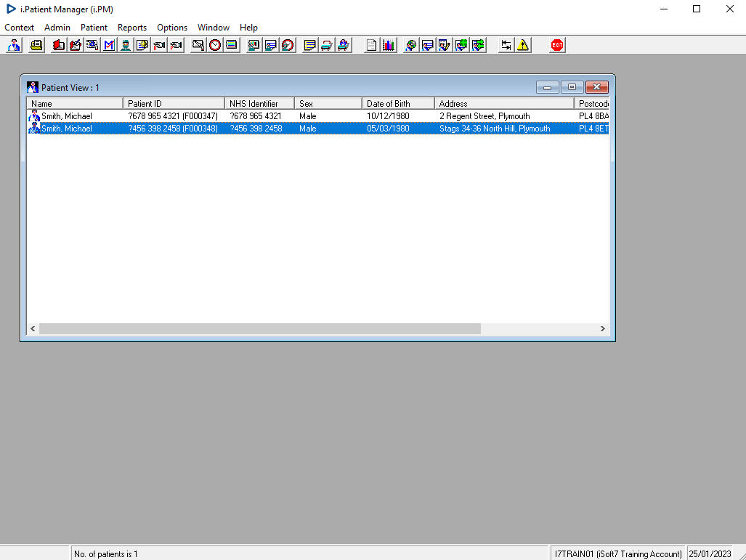Sort by the Sex column header
The image size is (746, 560).
[328, 103]
